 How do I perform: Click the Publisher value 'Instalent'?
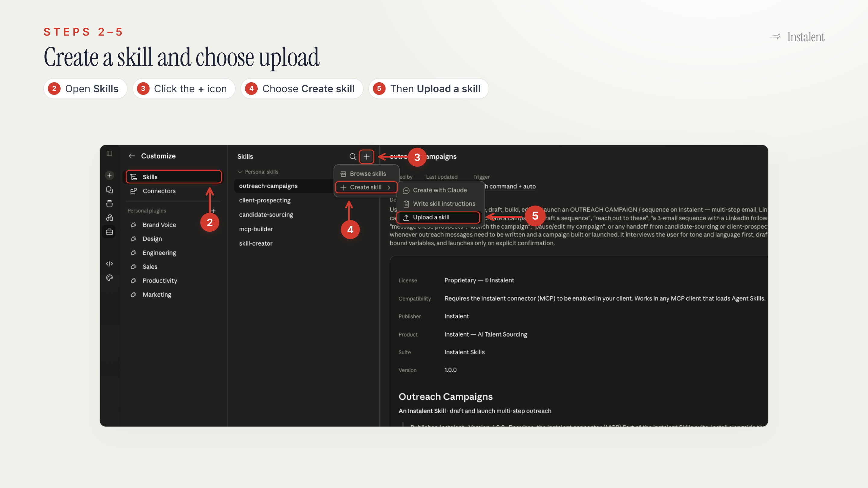point(457,316)
